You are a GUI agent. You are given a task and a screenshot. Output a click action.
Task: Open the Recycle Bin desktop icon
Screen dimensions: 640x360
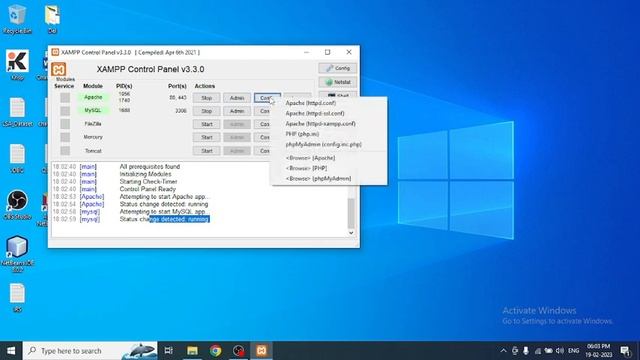pyautogui.click(x=17, y=19)
